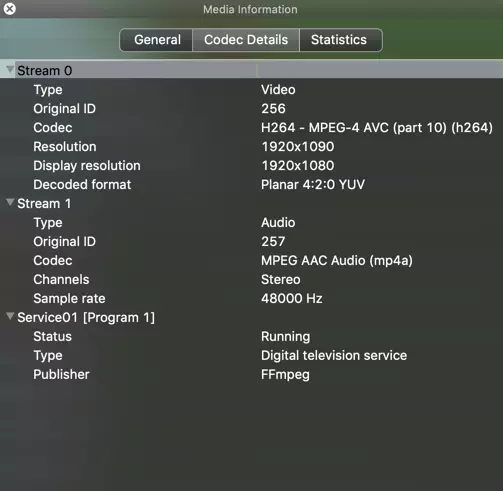Open the Codec Details tab
Image resolution: width=503 pixels, height=491 pixels.
246,40
